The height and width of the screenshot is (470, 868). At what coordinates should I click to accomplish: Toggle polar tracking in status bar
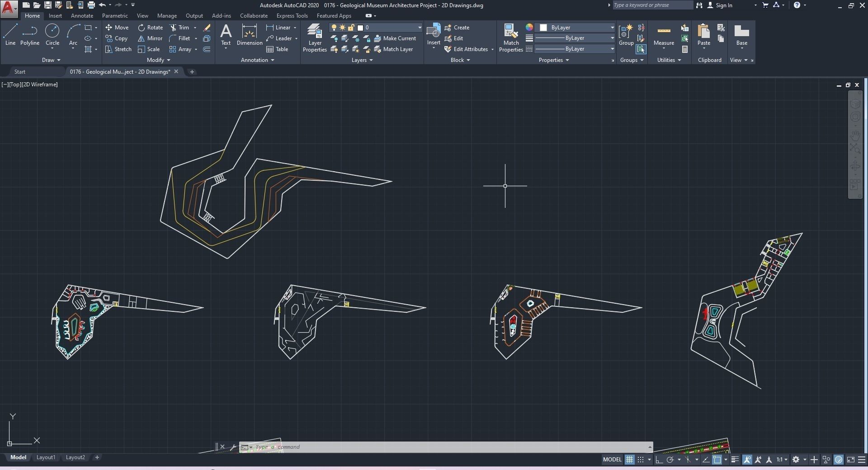(x=670, y=460)
